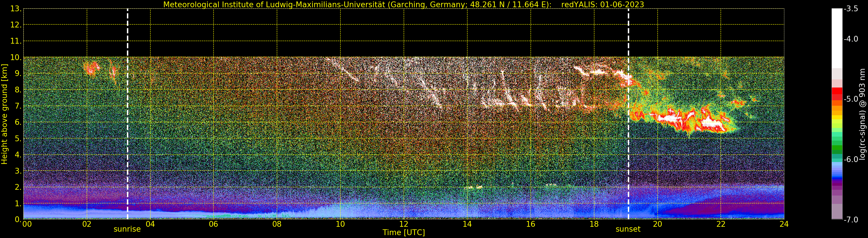Click the white top section of the colorbar
Screen dimensions: 868x238
[837, 38]
